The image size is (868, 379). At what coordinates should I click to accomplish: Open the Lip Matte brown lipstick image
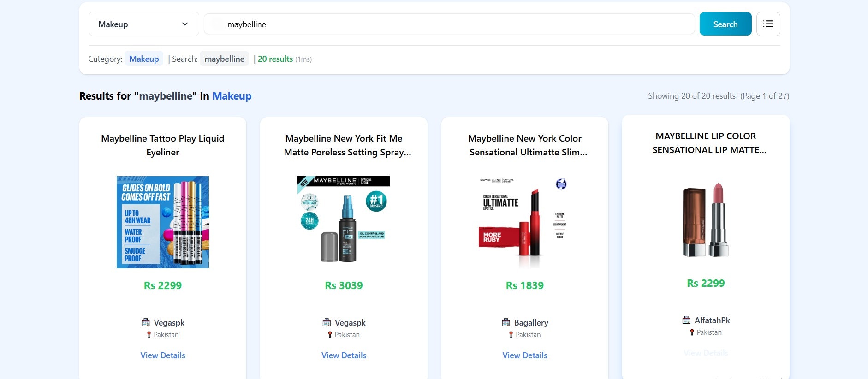pyautogui.click(x=706, y=220)
